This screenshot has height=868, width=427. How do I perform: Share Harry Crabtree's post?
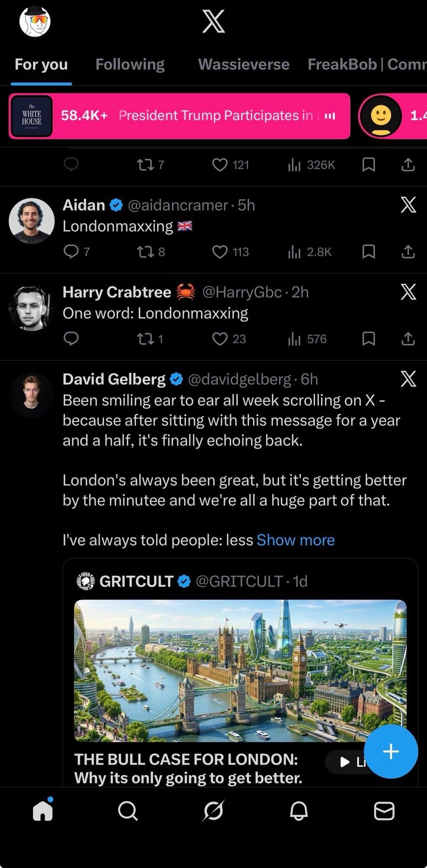(408, 339)
